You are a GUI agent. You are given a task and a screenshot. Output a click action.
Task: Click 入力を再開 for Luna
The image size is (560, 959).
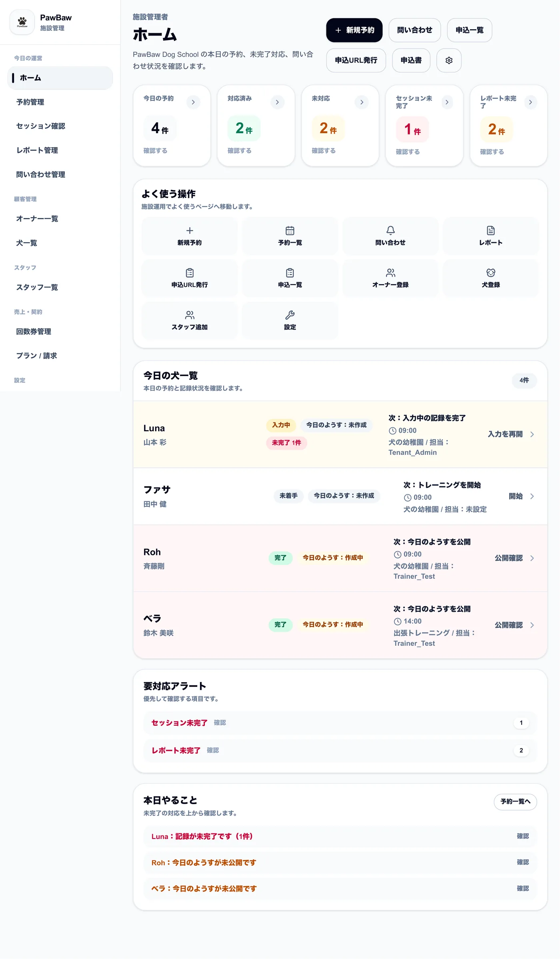(505, 434)
